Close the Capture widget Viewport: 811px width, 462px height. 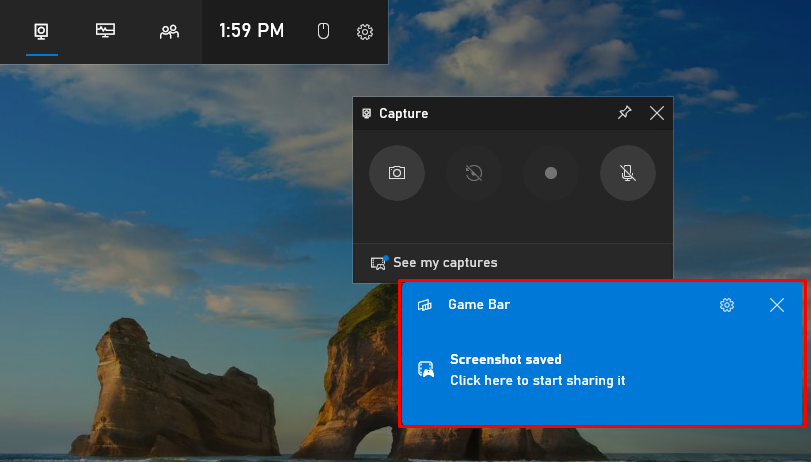[x=657, y=113]
